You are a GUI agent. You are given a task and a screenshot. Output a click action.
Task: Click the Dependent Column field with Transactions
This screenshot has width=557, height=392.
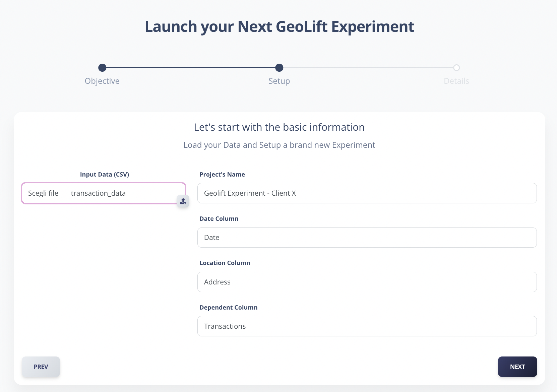(x=367, y=326)
